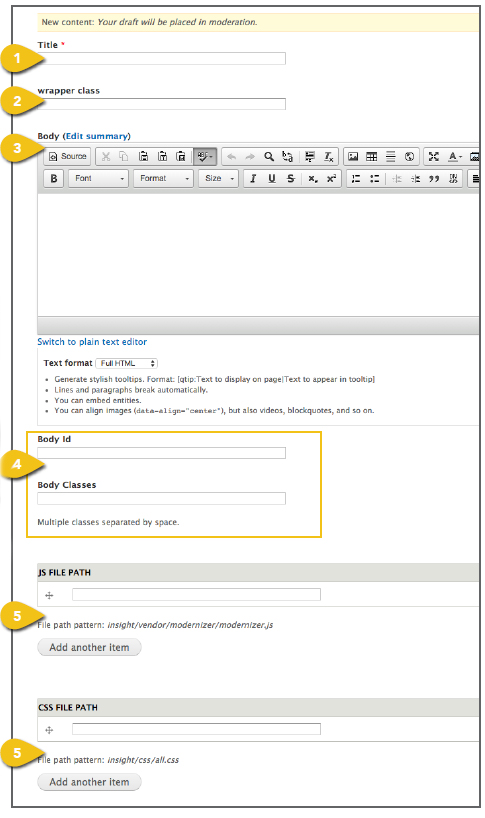Click the Copy icon
The image size is (485, 818).
(x=124, y=157)
